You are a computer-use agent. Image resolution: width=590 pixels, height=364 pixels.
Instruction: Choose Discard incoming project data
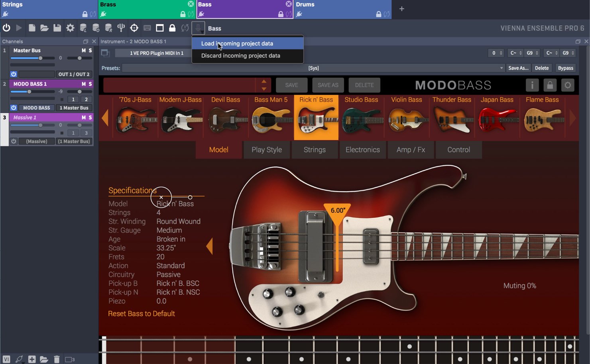[x=248, y=56]
